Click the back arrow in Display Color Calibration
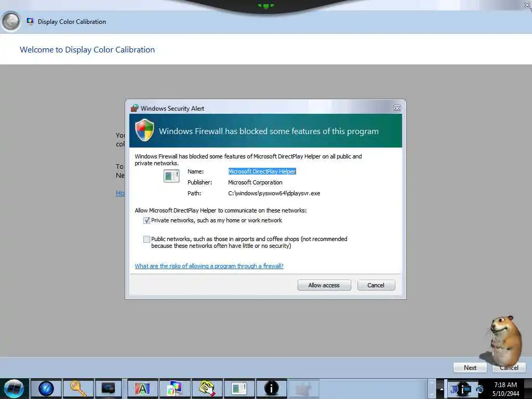 (11, 21)
